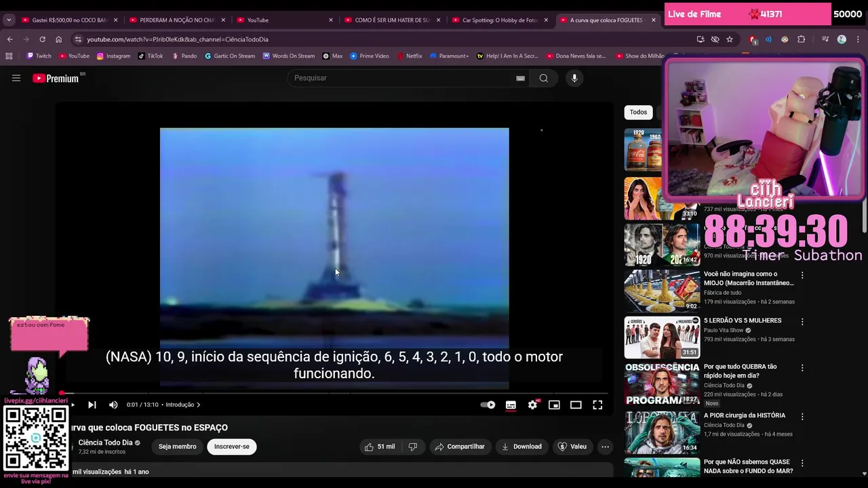Open the TikTok bookmark
The height and width of the screenshot is (488, 868).
[151, 56]
